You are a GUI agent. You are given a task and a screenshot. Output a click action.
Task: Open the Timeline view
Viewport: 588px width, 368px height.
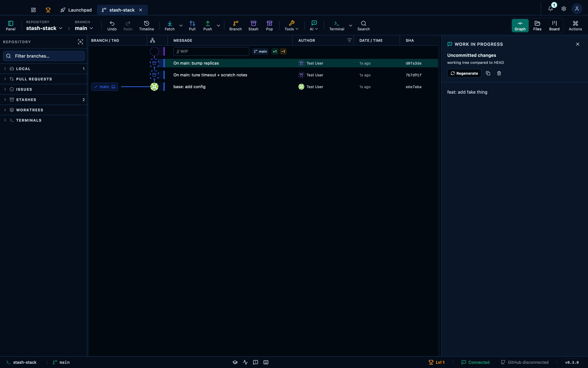146,26
